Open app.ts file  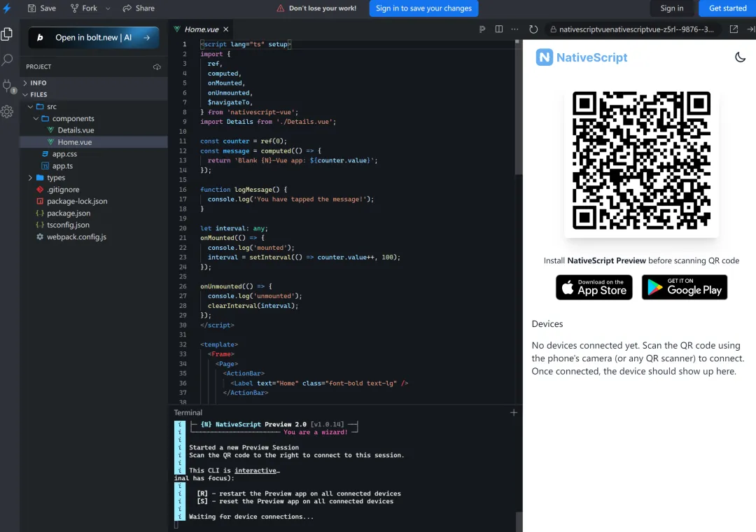(x=94, y=166)
